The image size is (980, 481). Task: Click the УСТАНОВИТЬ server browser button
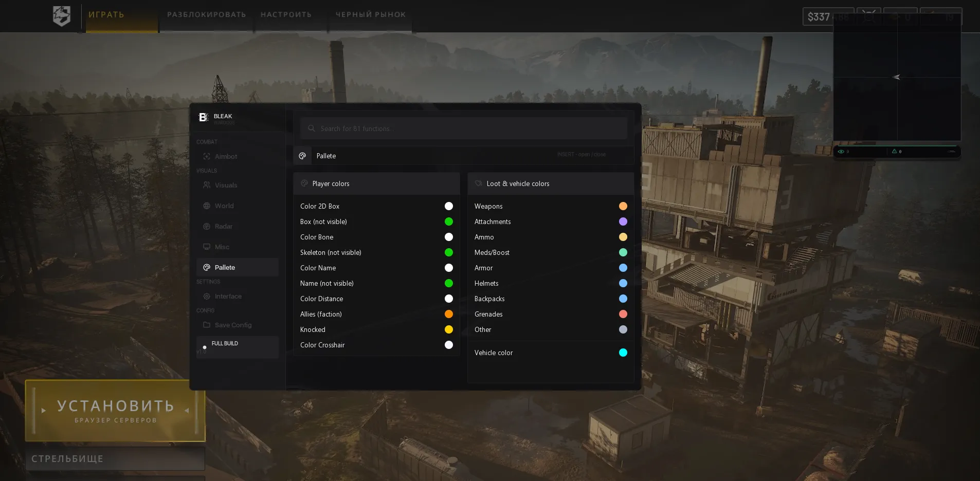point(115,411)
